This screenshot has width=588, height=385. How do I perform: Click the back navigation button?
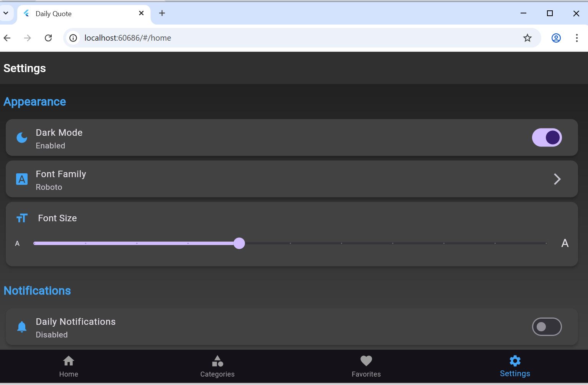[7, 38]
